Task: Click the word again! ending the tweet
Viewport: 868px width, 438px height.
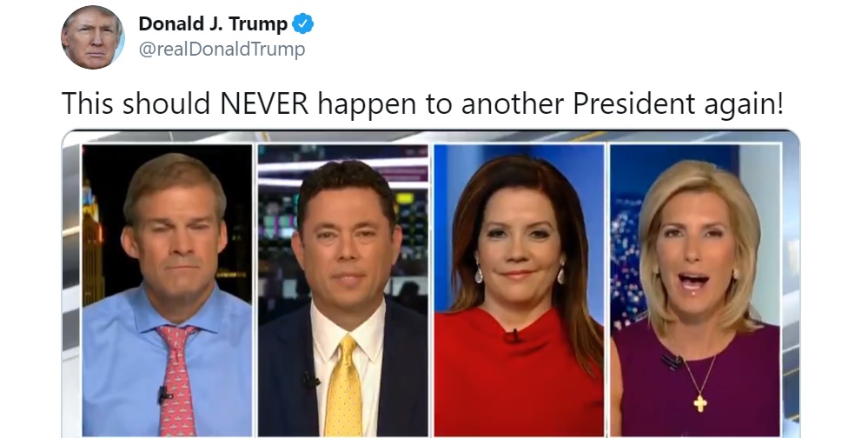Action: click(x=744, y=104)
